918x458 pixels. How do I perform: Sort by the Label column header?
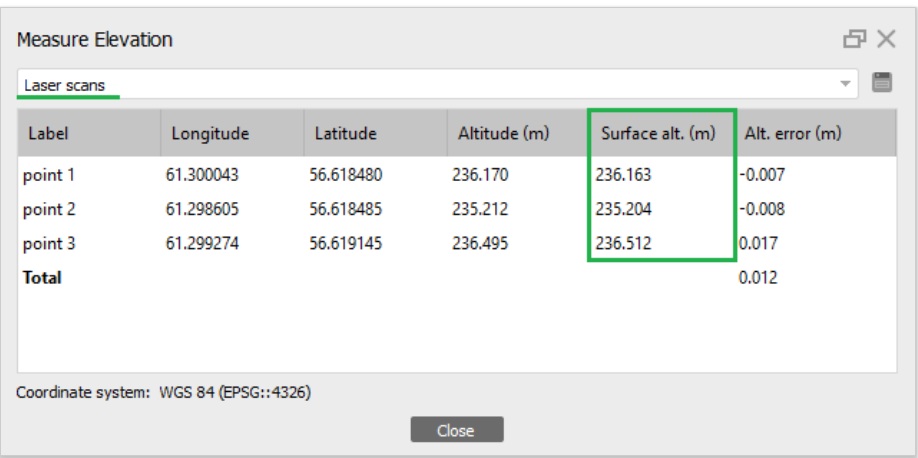(48, 133)
